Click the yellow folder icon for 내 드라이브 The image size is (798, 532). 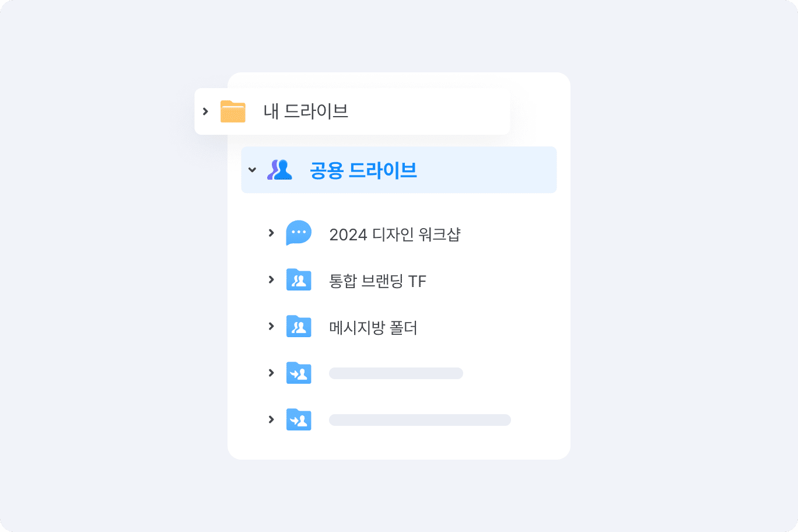[233, 111]
